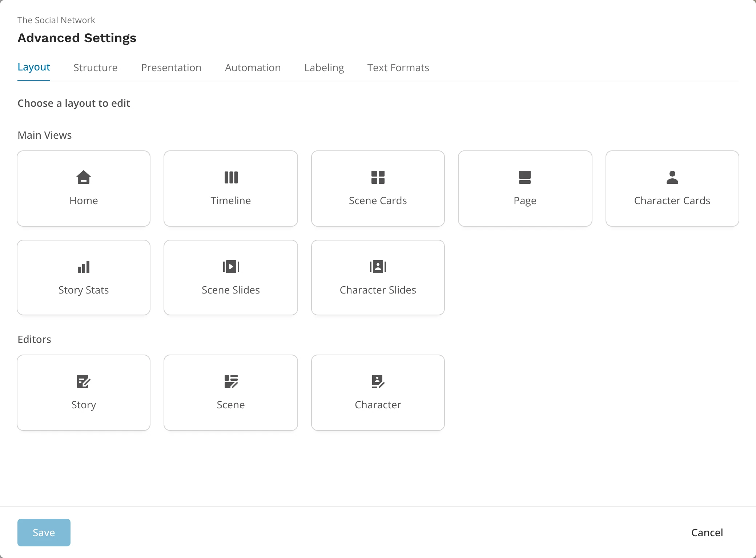756x558 pixels.
Task: Click the "Scene Slides" label text
Action: (231, 290)
